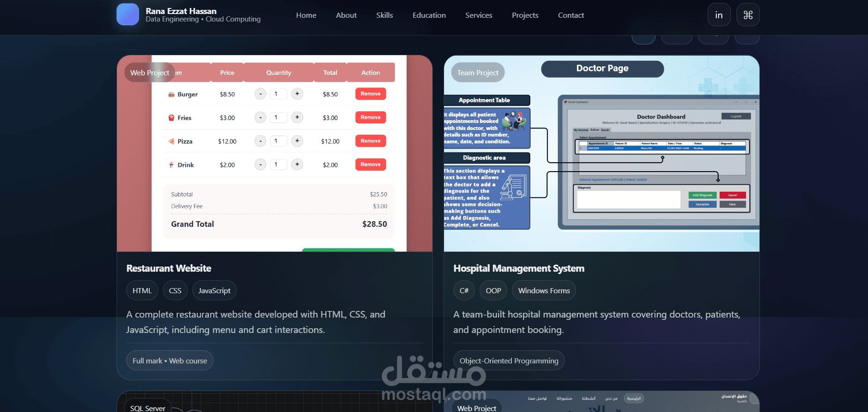This screenshot has width=868, height=412.
Task: Open the Restaurant Website project title
Action: (169, 268)
